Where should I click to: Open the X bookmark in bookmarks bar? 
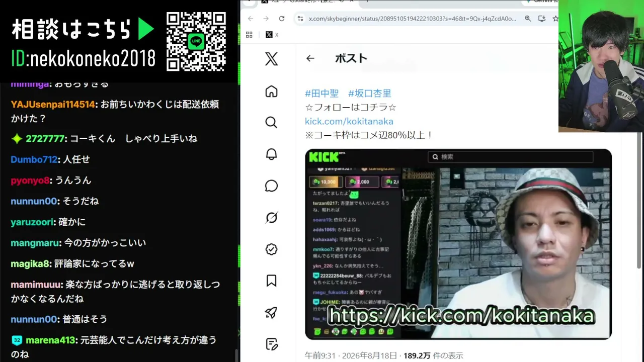pos(272,35)
